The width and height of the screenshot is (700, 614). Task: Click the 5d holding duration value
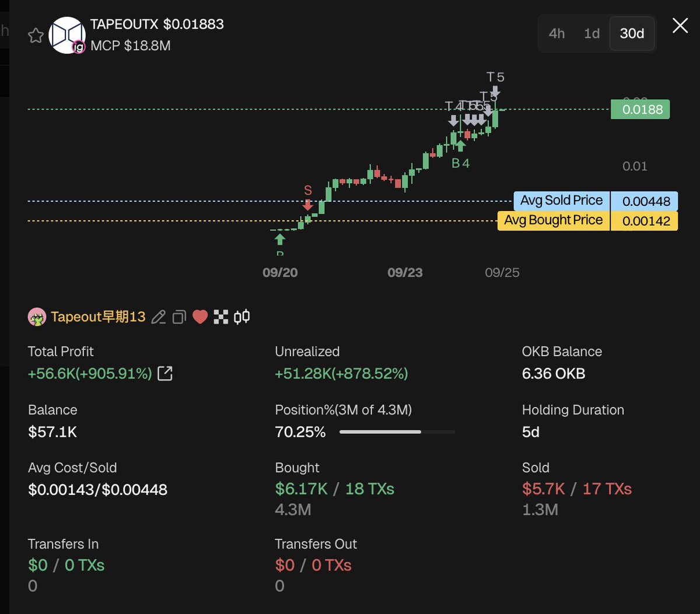(531, 432)
